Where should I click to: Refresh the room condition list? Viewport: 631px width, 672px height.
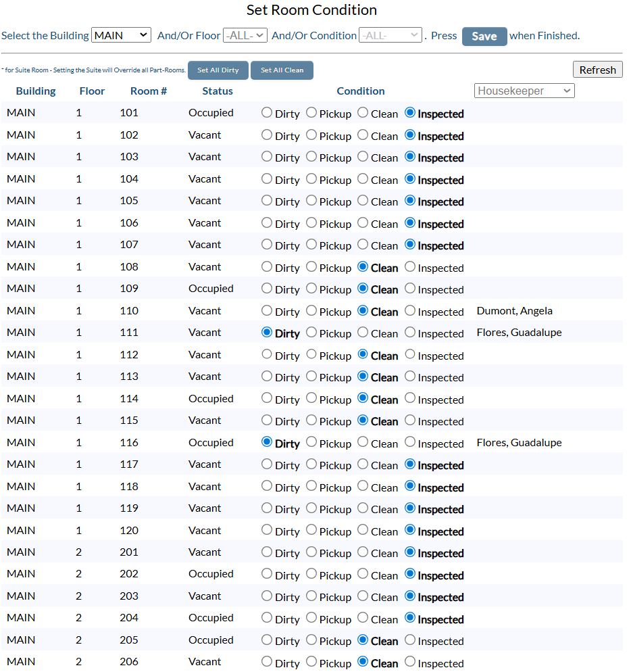pyautogui.click(x=597, y=70)
